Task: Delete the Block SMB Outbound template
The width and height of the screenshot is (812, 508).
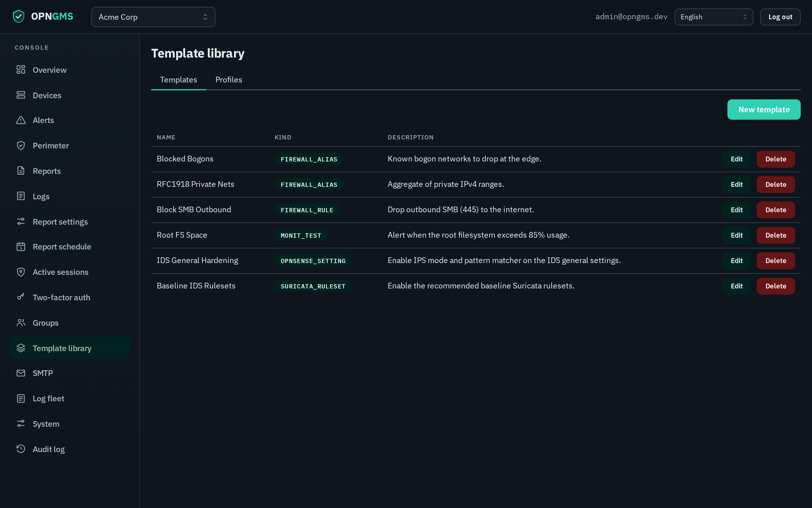Action: click(775, 210)
